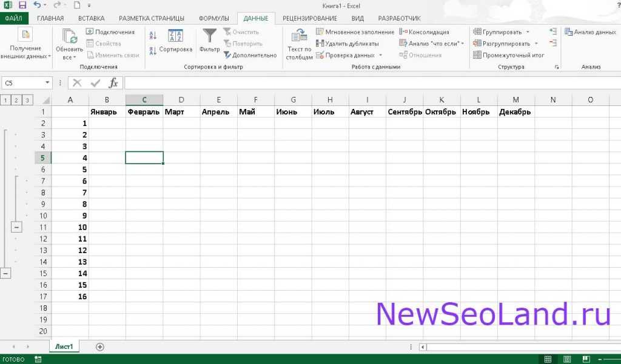Open the undo history dropdown arrow
The image size is (621, 364).
[45, 5]
